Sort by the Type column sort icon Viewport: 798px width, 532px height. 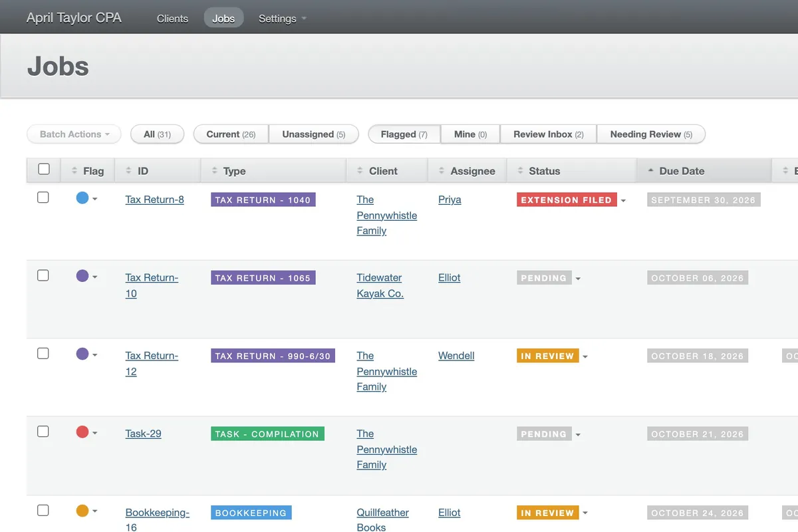pos(214,171)
